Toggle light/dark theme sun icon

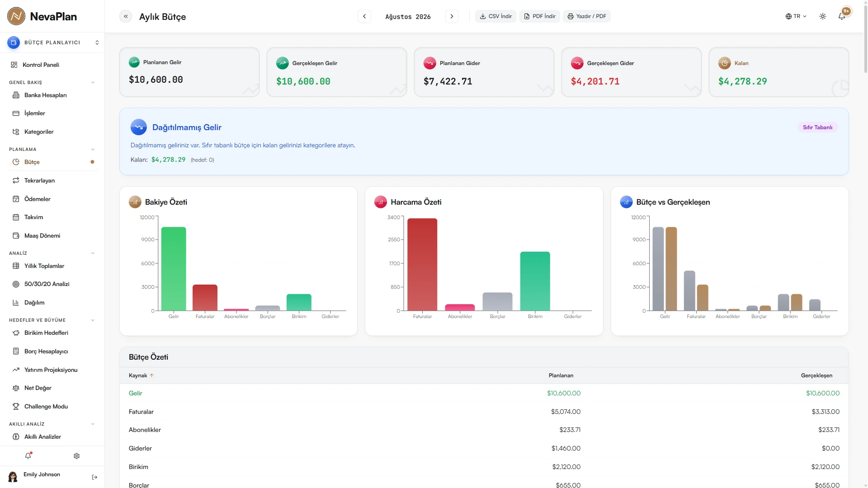[x=823, y=16]
